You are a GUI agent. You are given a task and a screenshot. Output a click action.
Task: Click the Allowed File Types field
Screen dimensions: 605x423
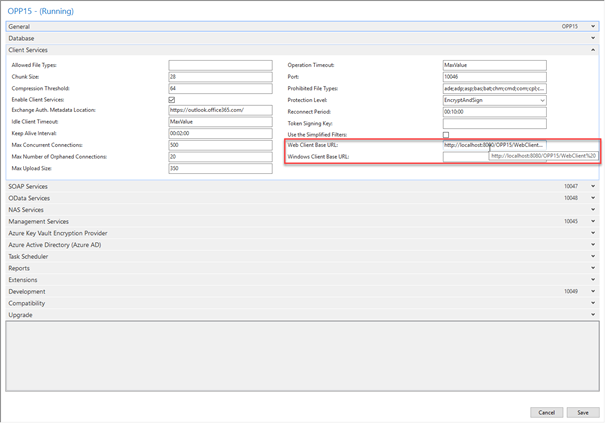(220, 65)
